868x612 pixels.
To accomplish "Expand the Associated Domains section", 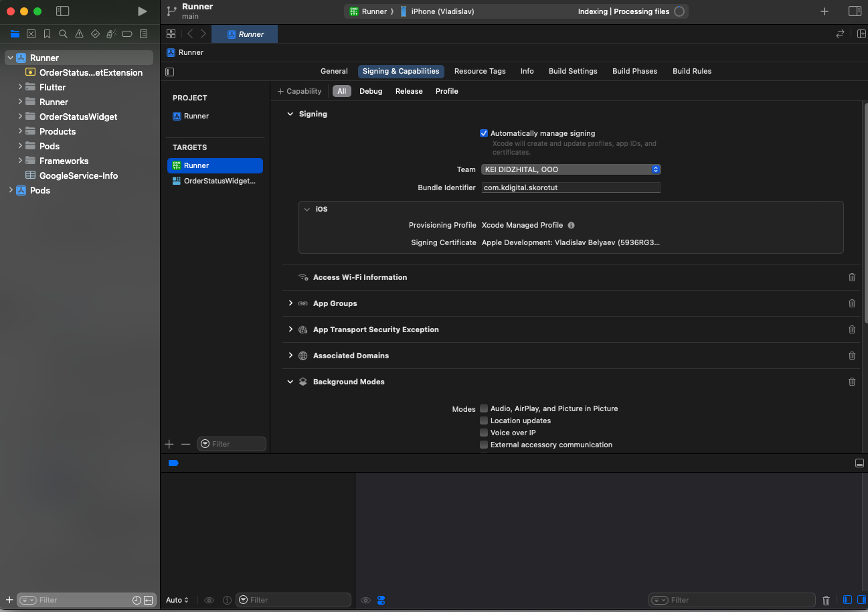I will click(290, 356).
